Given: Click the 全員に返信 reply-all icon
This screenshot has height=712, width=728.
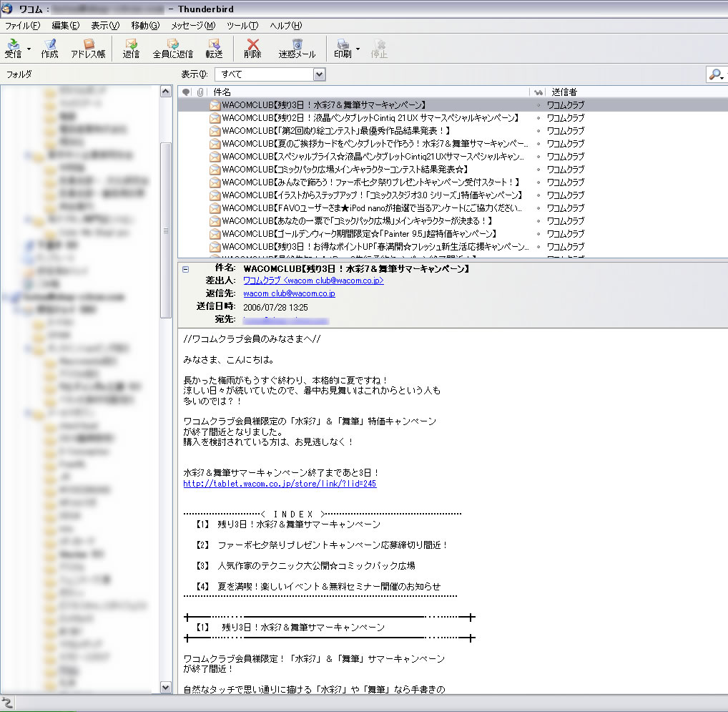Looking at the screenshot, I should pos(172,48).
